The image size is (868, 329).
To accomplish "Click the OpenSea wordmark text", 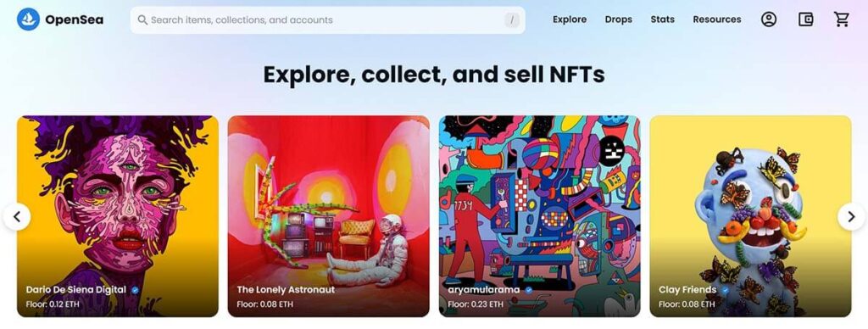I will [75, 20].
